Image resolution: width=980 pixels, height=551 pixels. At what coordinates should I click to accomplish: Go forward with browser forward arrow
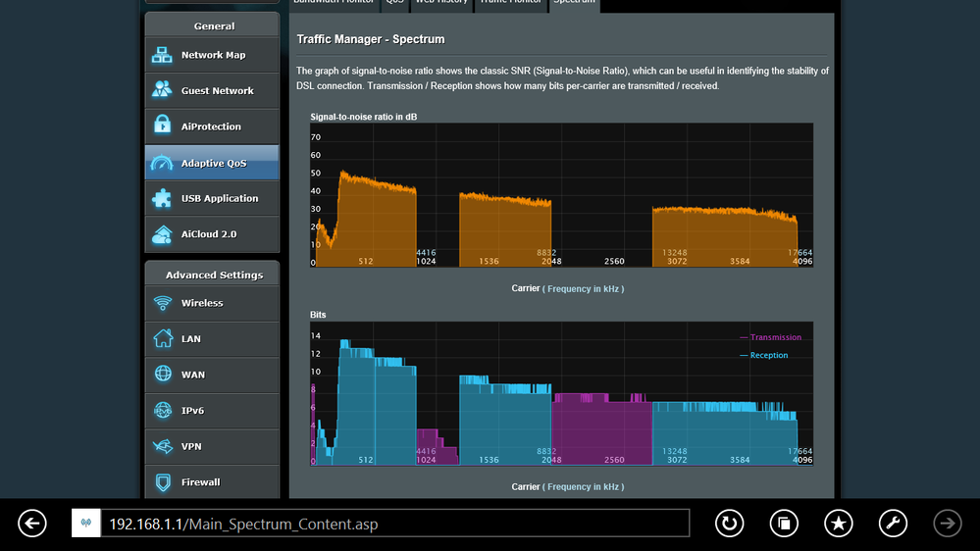(x=948, y=524)
